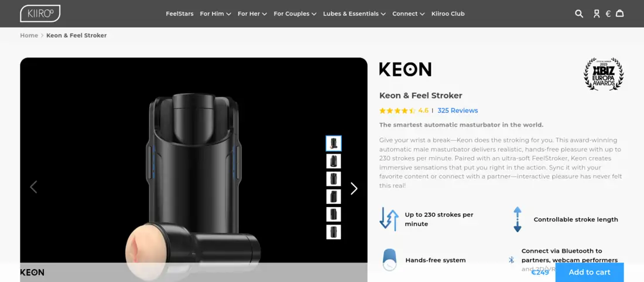This screenshot has width=644, height=282.
Task: Expand the For Her menu
Action: click(x=252, y=13)
